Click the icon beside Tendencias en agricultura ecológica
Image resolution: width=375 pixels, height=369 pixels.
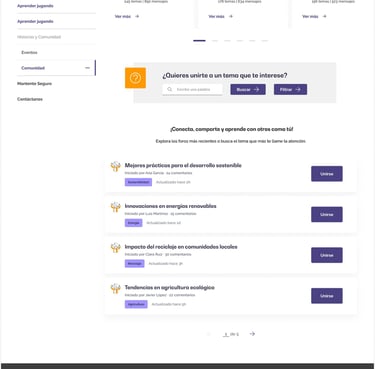(116, 288)
